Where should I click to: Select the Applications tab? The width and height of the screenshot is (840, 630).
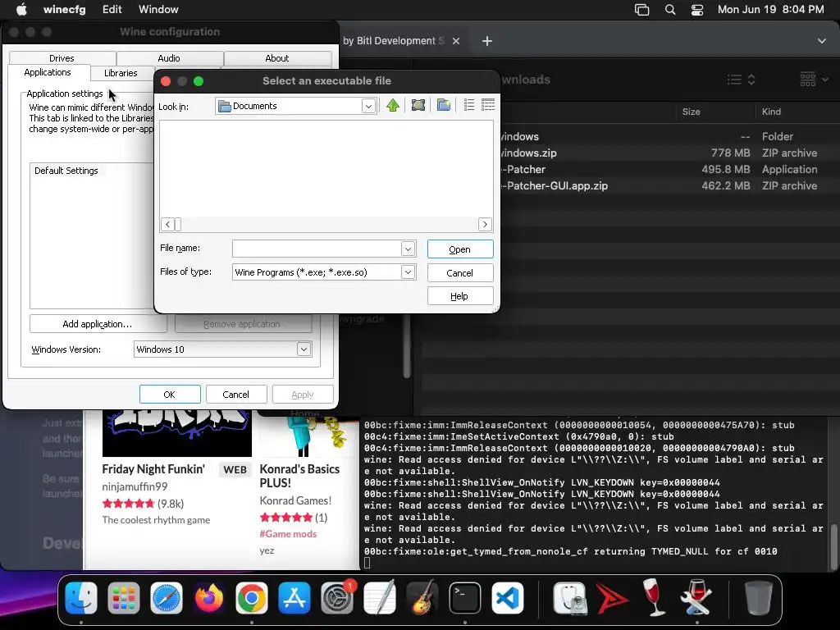click(x=48, y=72)
